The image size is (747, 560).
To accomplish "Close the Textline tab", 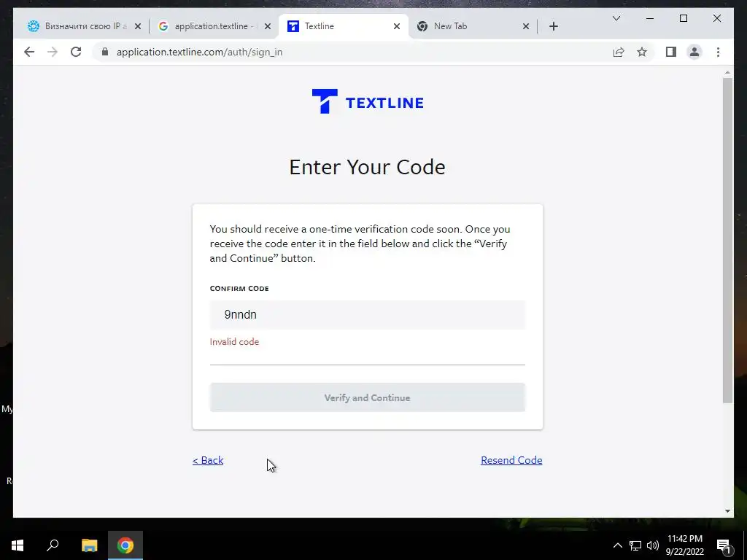I will click(x=396, y=26).
